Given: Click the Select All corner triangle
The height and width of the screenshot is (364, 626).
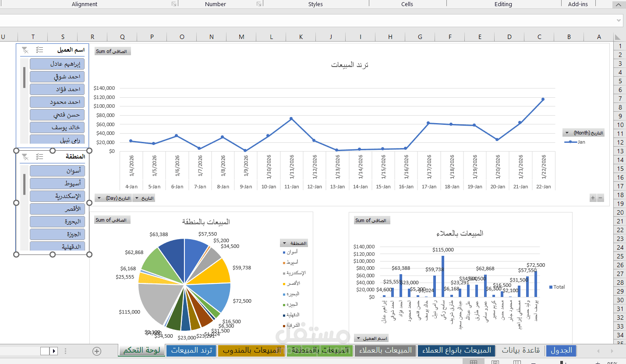Looking at the screenshot, I should 617,37.
